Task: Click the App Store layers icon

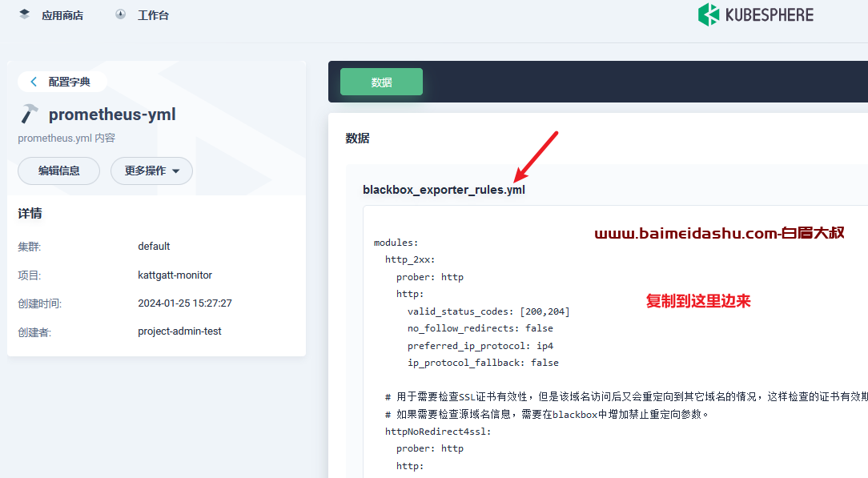Action: [x=24, y=14]
